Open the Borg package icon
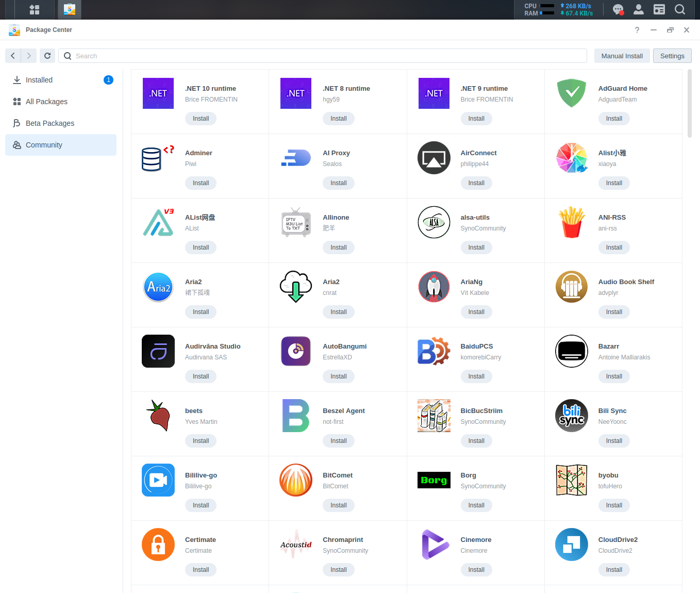700x593 pixels. click(434, 480)
